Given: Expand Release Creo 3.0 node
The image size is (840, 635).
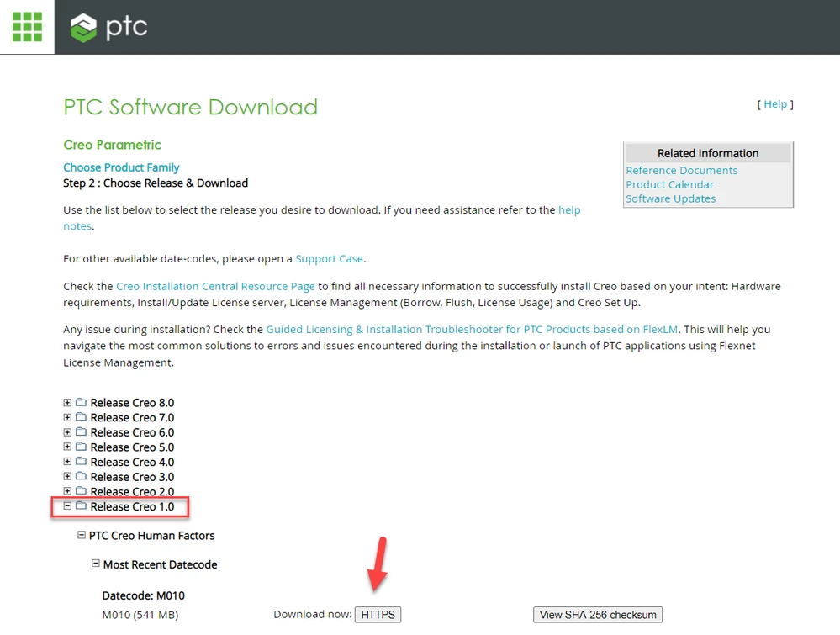Looking at the screenshot, I should (x=67, y=476).
